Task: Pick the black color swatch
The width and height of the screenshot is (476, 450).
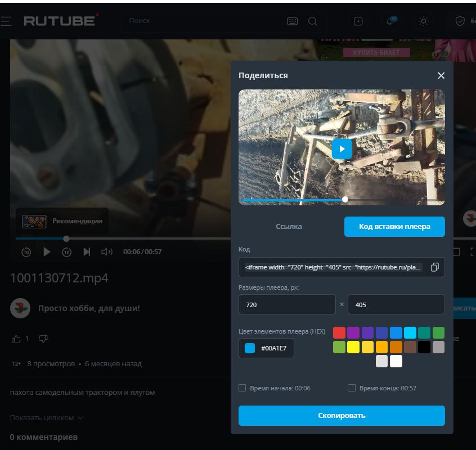Action: tap(424, 347)
